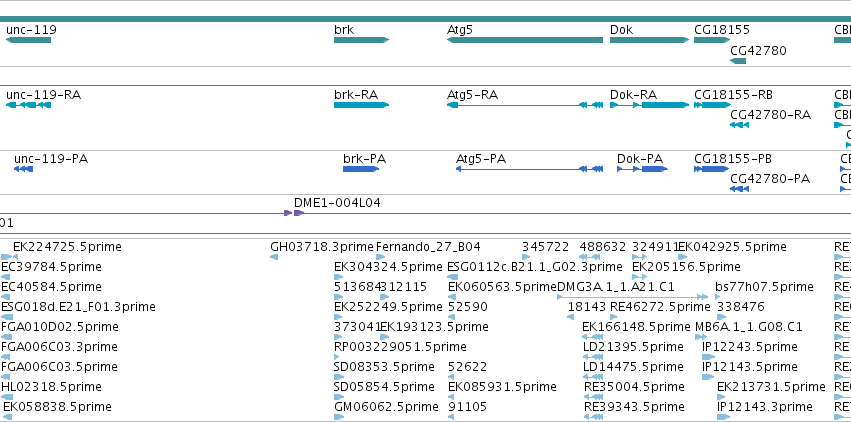Select the EK205156.5prime EST label

tap(686, 267)
